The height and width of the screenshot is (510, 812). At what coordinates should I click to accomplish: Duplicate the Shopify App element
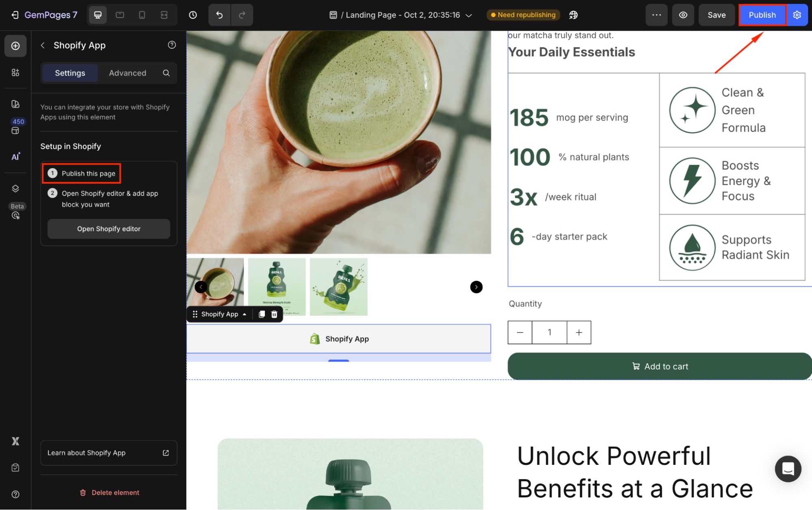pos(262,314)
